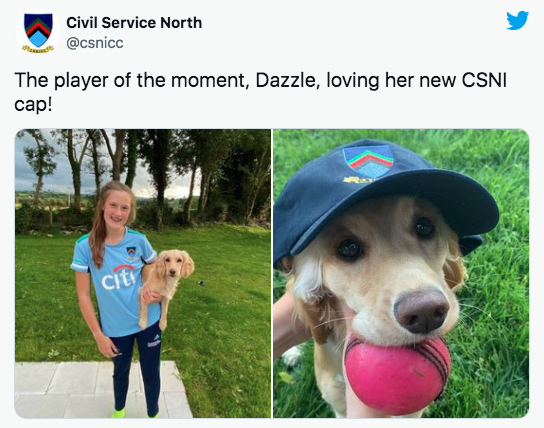Click the crest badge on the navy cap
Screen dimensions: 544x428
(368, 161)
